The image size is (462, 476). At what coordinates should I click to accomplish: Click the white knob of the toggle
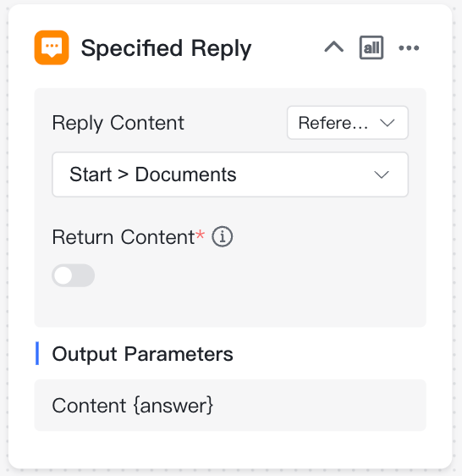pyautogui.click(x=63, y=275)
